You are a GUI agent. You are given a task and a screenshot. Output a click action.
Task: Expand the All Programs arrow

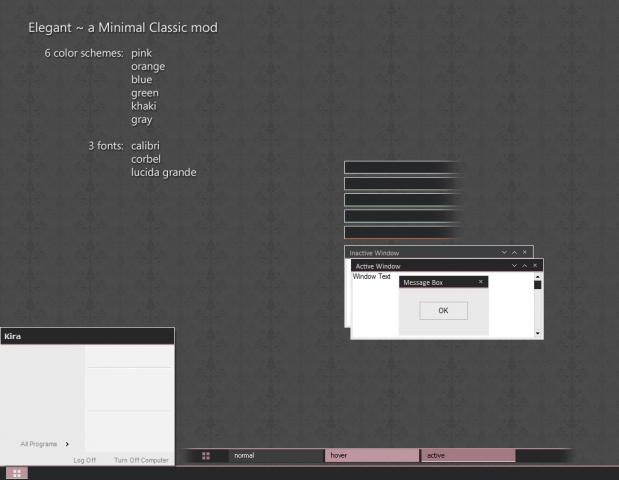click(x=67, y=444)
